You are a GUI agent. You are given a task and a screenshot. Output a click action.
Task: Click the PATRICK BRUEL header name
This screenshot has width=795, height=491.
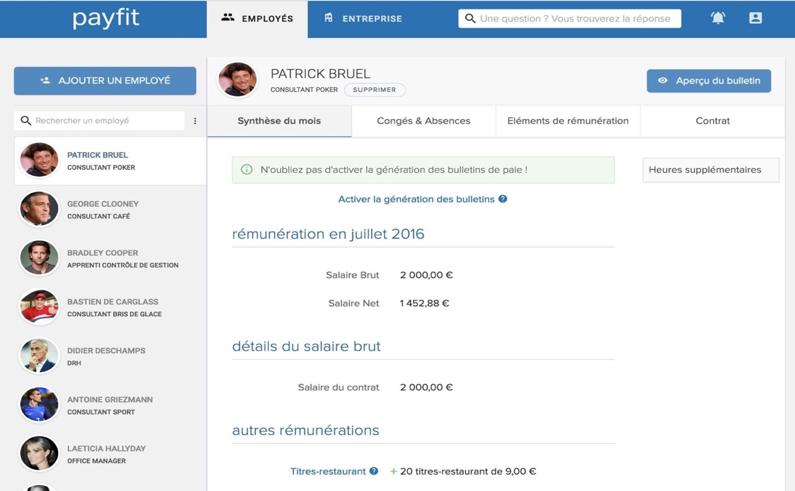pos(320,74)
